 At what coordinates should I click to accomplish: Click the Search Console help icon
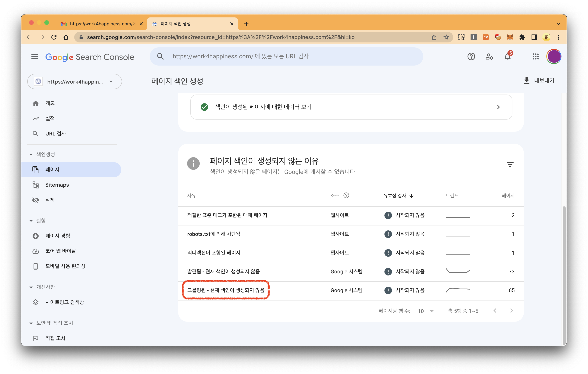471,56
